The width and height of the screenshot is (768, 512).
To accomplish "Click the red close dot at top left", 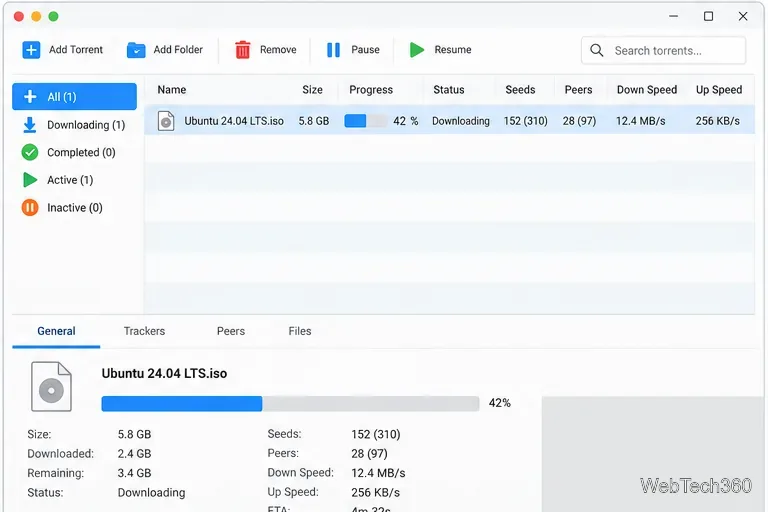I will pyautogui.click(x=19, y=17).
